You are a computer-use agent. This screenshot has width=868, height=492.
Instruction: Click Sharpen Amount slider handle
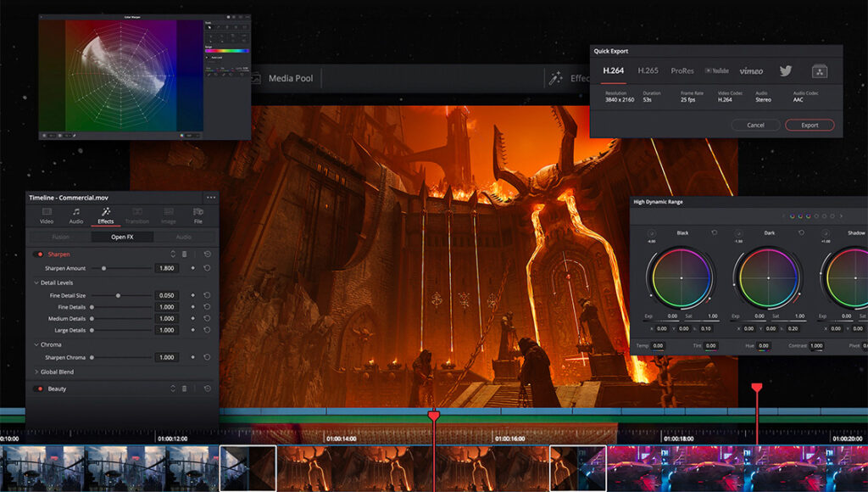click(x=103, y=268)
